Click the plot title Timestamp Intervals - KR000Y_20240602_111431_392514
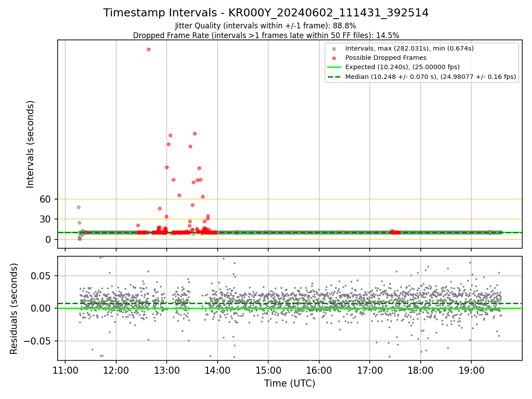532x399 pixels. pyautogui.click(x=266, y=13)
